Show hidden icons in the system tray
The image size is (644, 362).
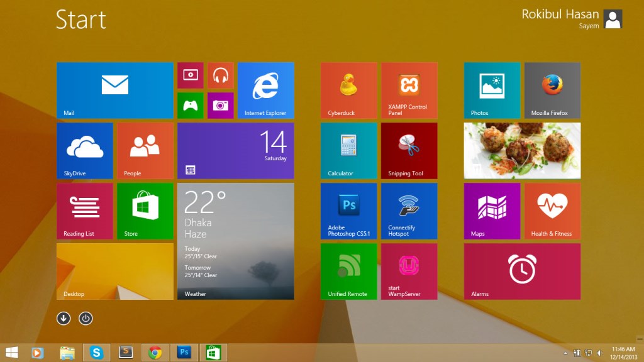tap(565, 352)
